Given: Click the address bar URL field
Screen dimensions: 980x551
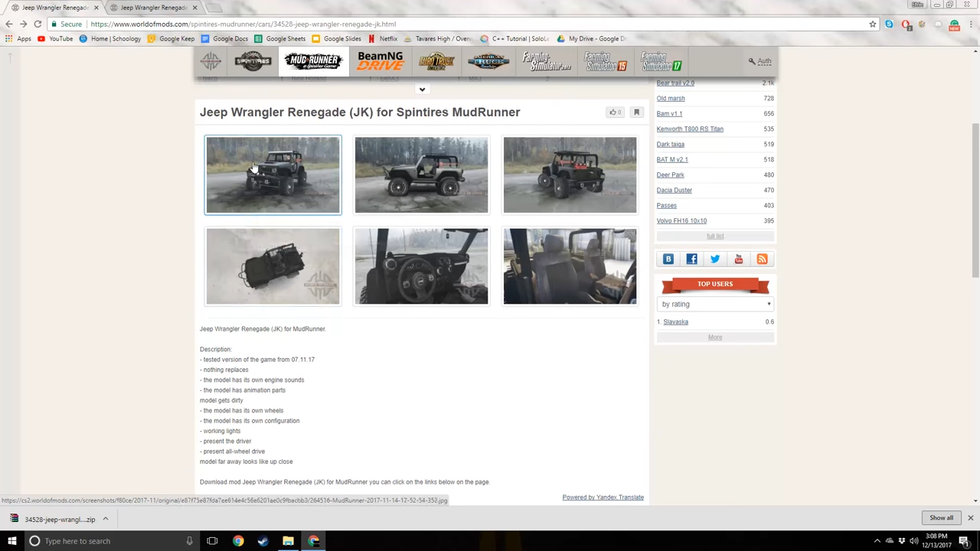Looking at the screenshot, I should tap(459, 24).
